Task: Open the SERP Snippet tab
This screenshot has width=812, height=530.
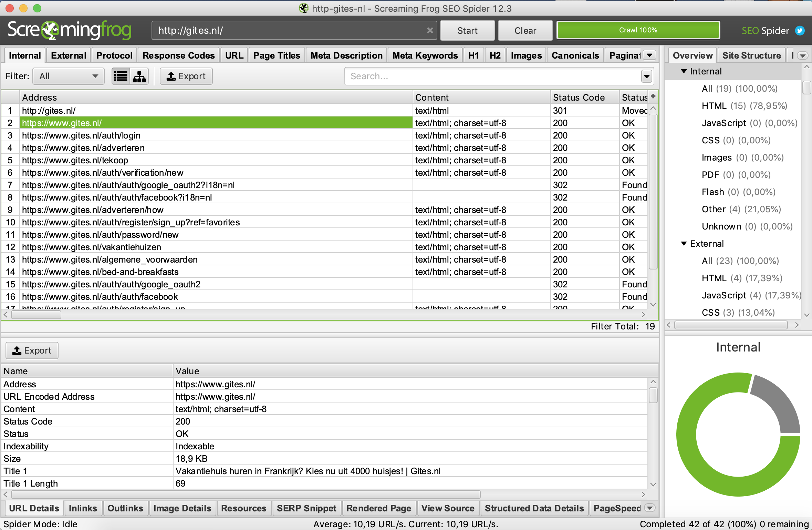Action: (x=306, y=508)
